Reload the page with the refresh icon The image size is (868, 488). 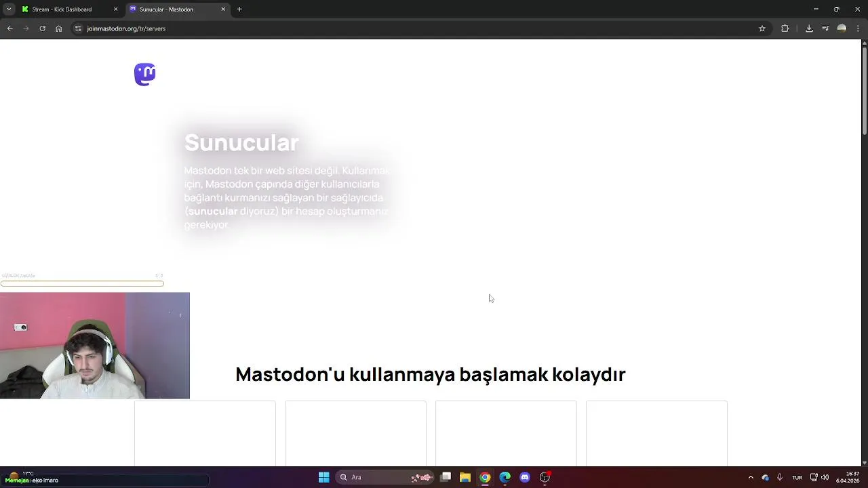pyautogui.click(x=42, y=28)
